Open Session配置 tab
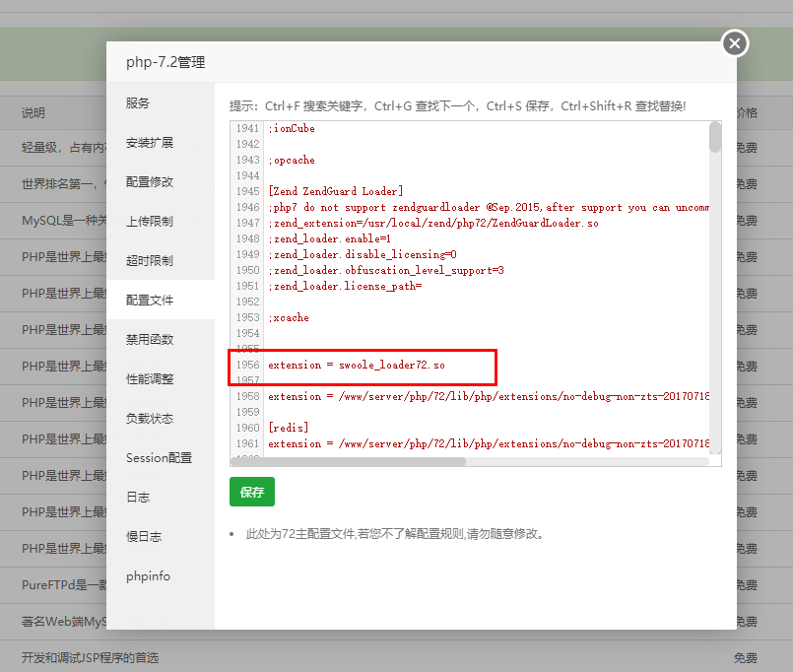The image size is (793, 672). pos(159,458)
